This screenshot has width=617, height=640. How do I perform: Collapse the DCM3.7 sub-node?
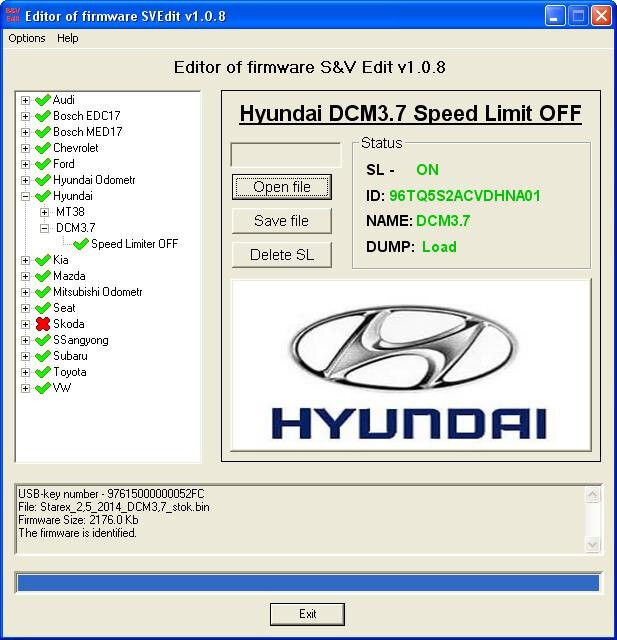pyautogui.click(x=44, y=228)
